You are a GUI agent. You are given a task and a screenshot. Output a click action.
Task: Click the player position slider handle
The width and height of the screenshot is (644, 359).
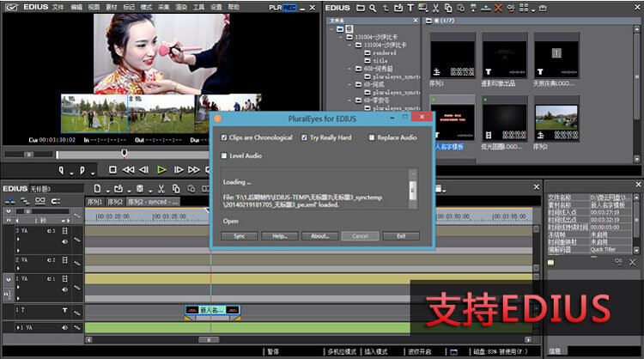tap(124, 153)
